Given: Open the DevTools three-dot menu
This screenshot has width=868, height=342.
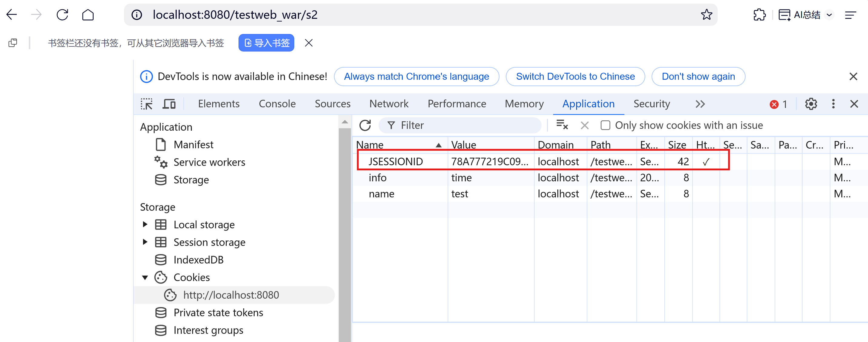Looking at the screenshot, I should (x=833, y=104).
